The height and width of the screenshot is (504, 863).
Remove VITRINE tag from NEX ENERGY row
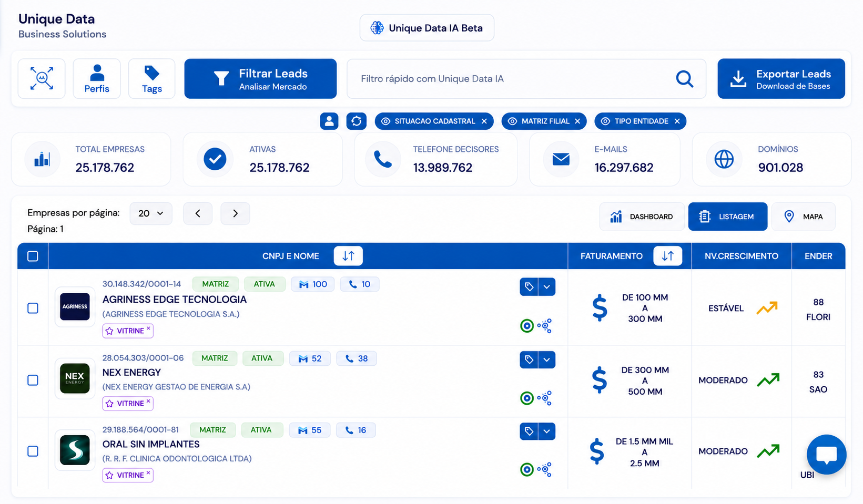click(x=148, y=401)
